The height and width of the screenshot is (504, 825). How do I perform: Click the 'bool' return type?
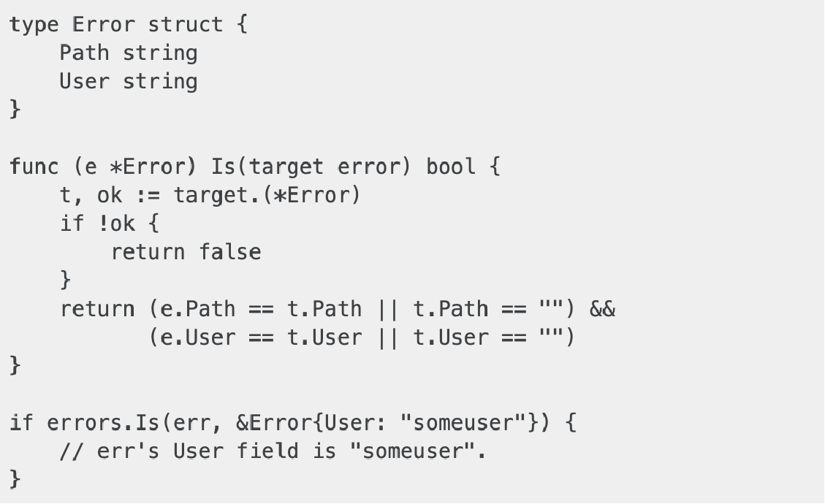click(451, 167)
